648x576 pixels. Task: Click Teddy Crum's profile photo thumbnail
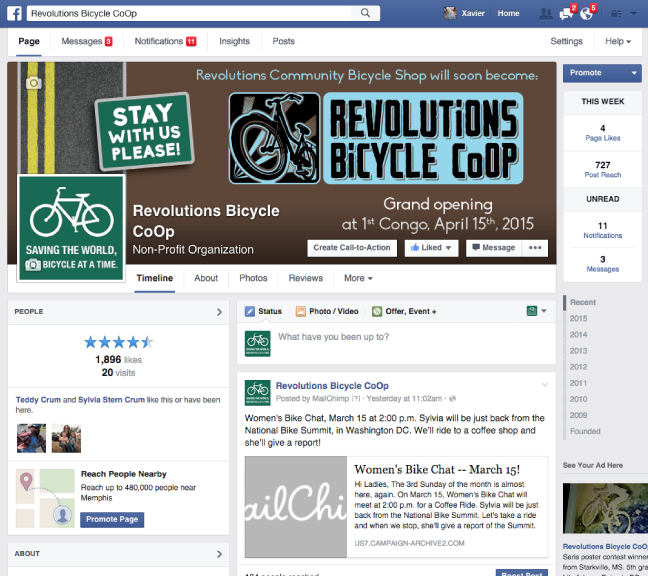tap(31, 438)
